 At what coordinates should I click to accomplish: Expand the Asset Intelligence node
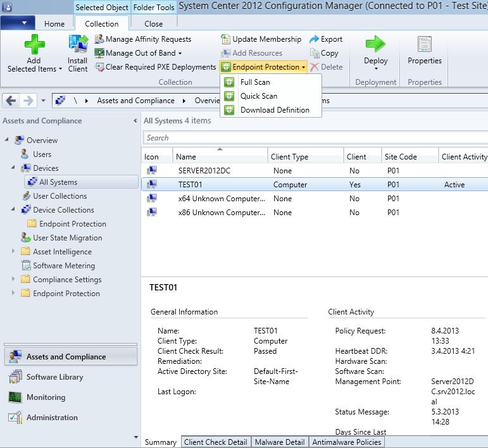click(x=13, y=251)
